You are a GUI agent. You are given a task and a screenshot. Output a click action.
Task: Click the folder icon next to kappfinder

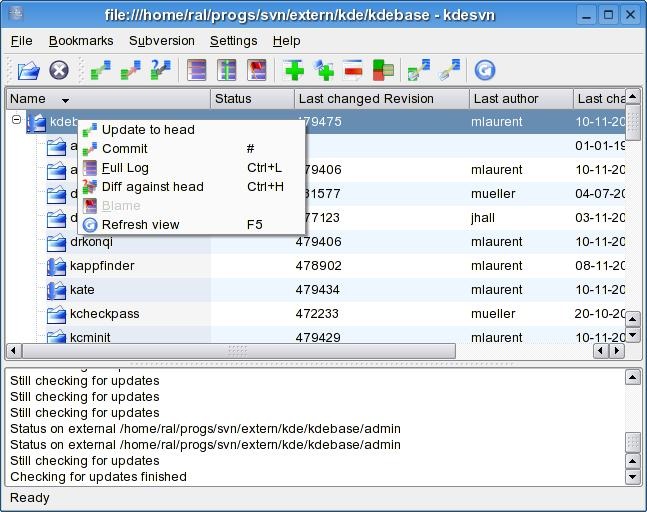tap(56, 266)
